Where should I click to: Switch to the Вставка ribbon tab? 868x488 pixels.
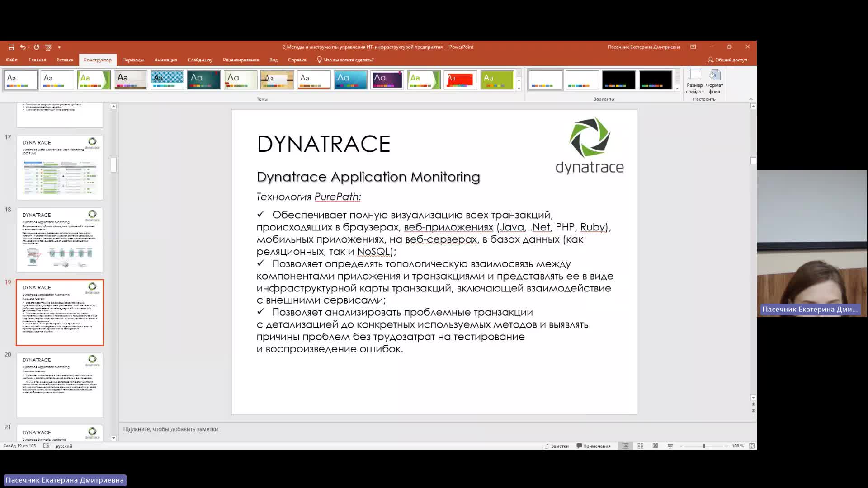pos(65,60)
